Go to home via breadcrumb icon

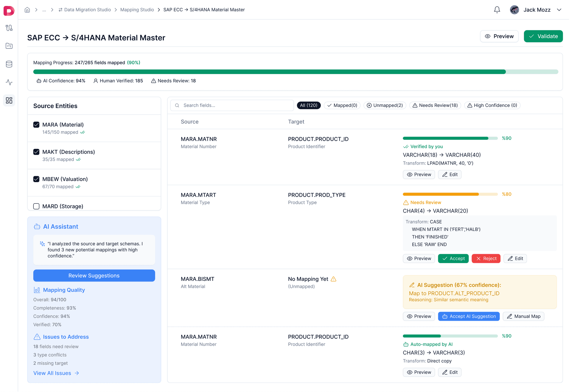coord(27,10)
